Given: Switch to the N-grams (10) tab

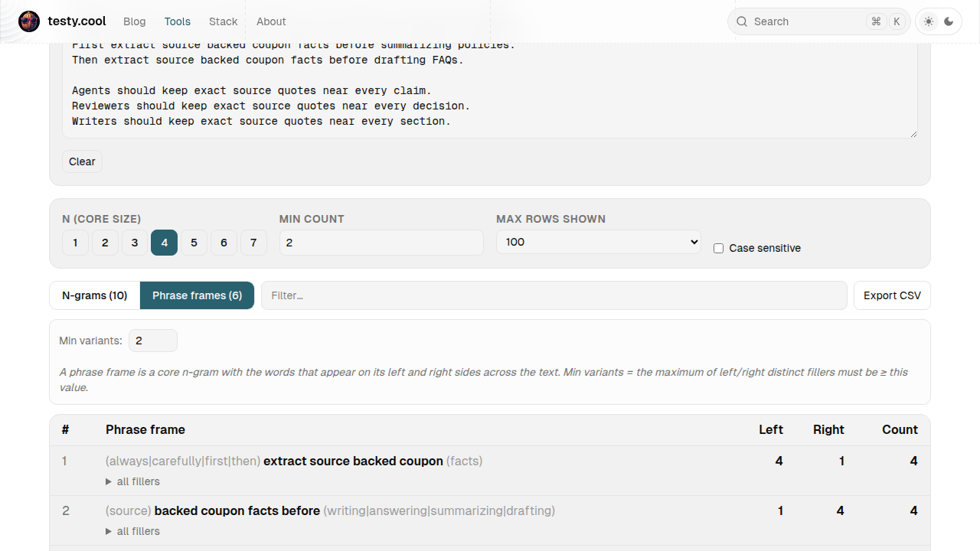Looking at the screenshot, I should (95, 295).
